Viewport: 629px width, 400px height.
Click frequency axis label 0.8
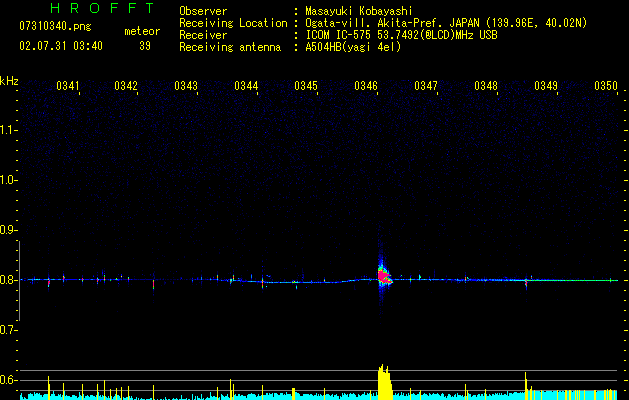tap(8, 280)
